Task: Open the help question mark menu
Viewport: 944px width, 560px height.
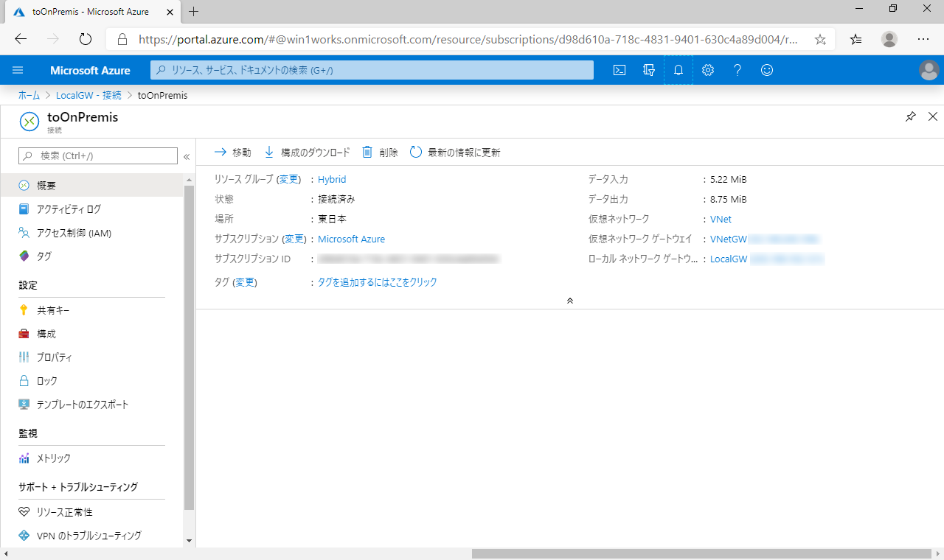Action: point(737,70)
